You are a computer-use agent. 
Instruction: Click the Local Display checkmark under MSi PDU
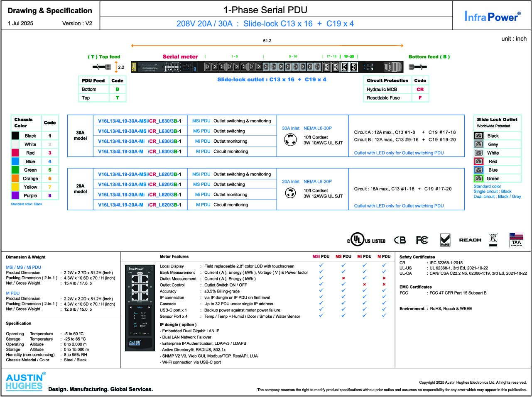tap(321, 265)
